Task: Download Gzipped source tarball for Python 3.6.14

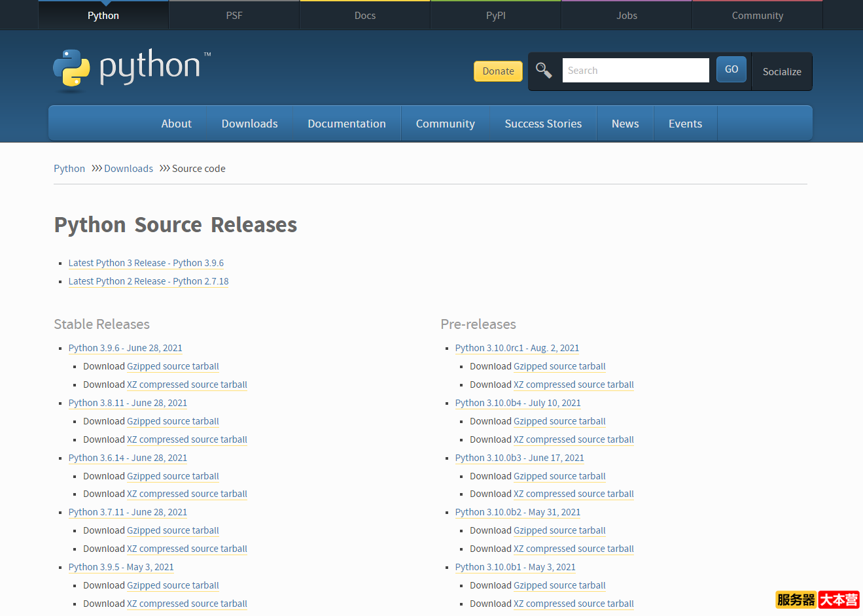Action: 173,476
